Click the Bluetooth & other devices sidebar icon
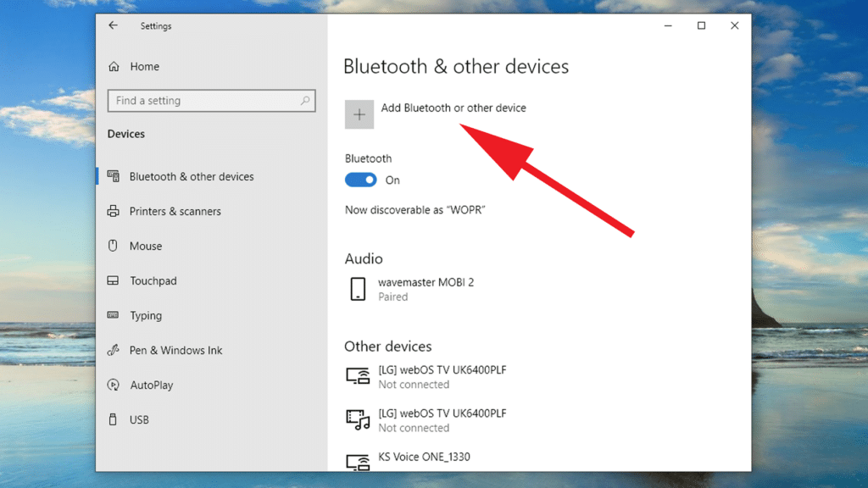The width and height of the screenshot is (868, 488). click(x=114, y=176)
